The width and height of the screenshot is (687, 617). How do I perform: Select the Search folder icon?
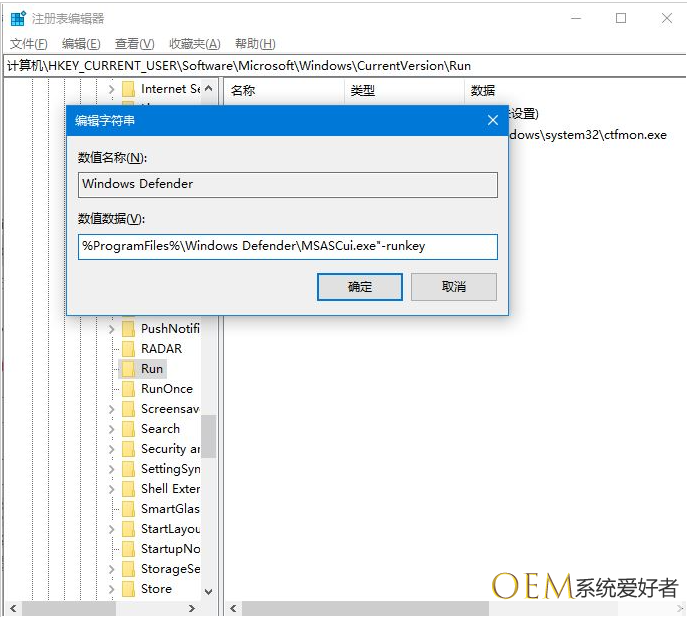pyautogui.click(x=128, y=429)
